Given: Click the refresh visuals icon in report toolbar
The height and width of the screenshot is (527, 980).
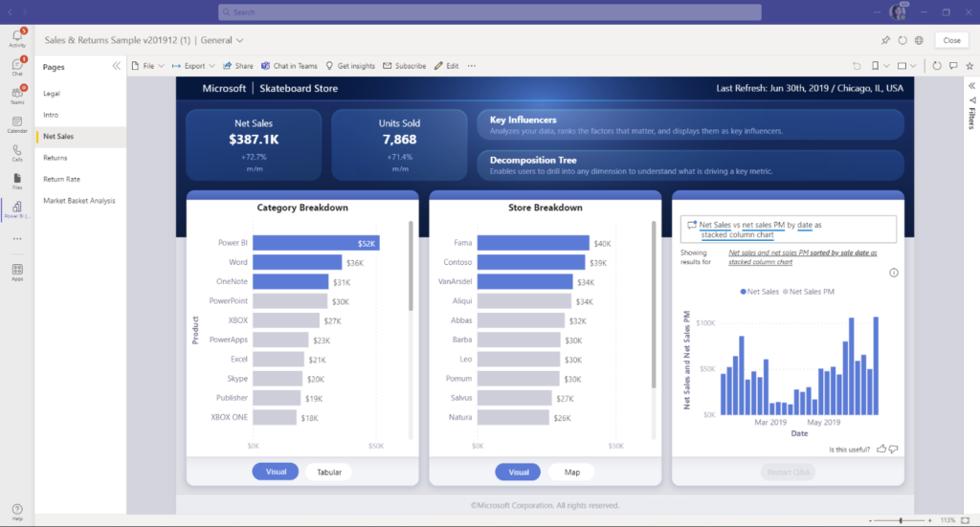Looking at the screenshot, I should 936,66.
